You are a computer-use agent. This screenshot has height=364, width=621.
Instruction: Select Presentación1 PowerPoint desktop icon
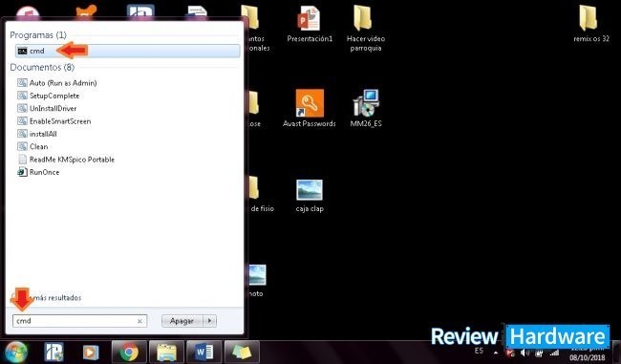pos(310,24)
